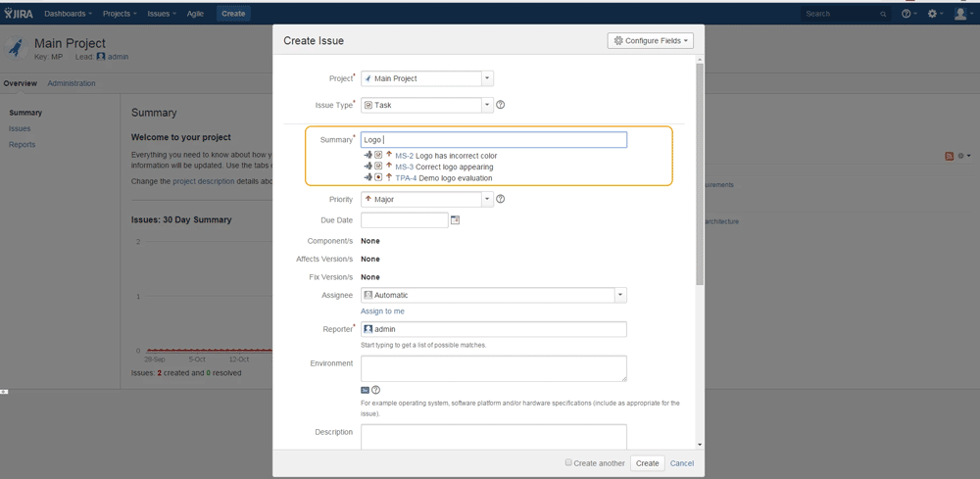Open the user profile avatar menu

963,13
